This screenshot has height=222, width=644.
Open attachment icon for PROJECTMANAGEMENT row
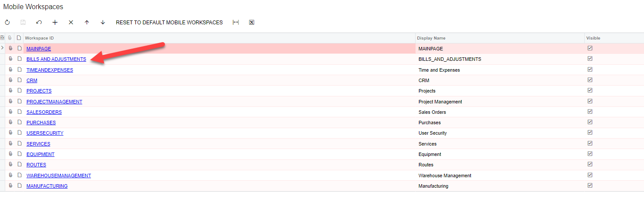click(x=10, y=101)
